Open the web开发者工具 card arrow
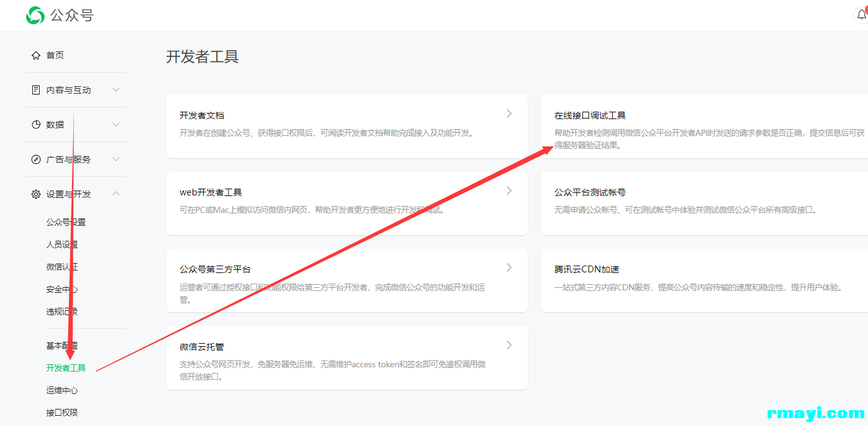This screenshot has width=868, height=425. point(509,190)
